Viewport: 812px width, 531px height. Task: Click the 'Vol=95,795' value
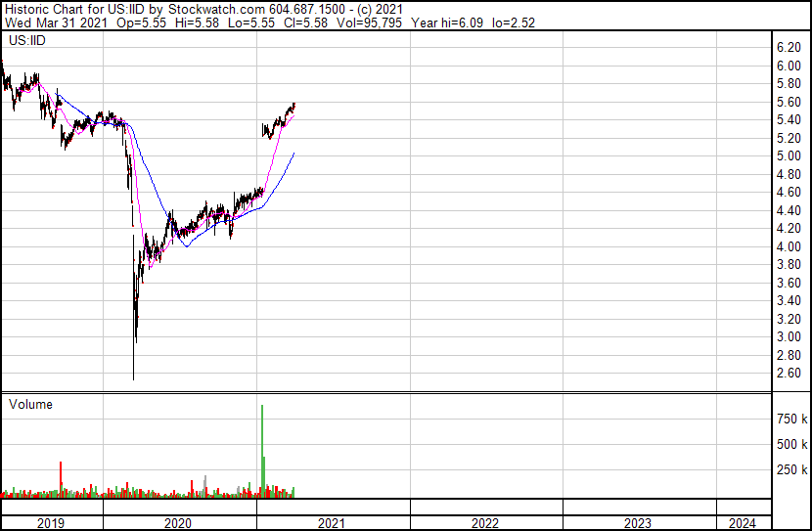(369, 22)
